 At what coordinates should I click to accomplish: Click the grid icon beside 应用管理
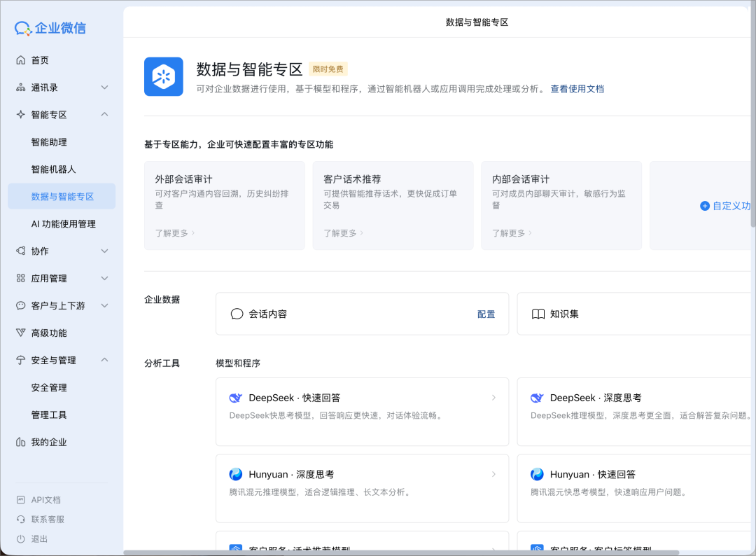point(21,278)
